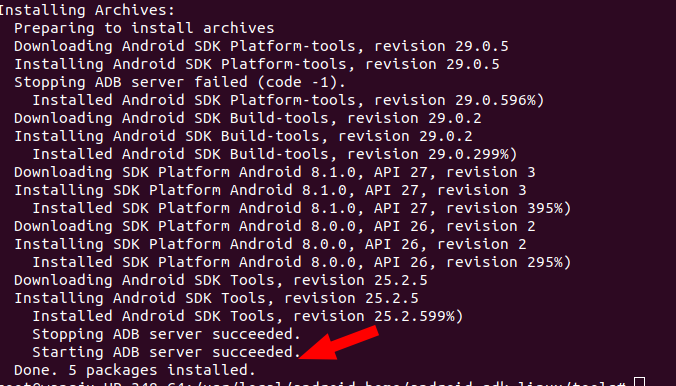Click "Installed SDK Platform Android 8.0.0" line

click(302, 262)
